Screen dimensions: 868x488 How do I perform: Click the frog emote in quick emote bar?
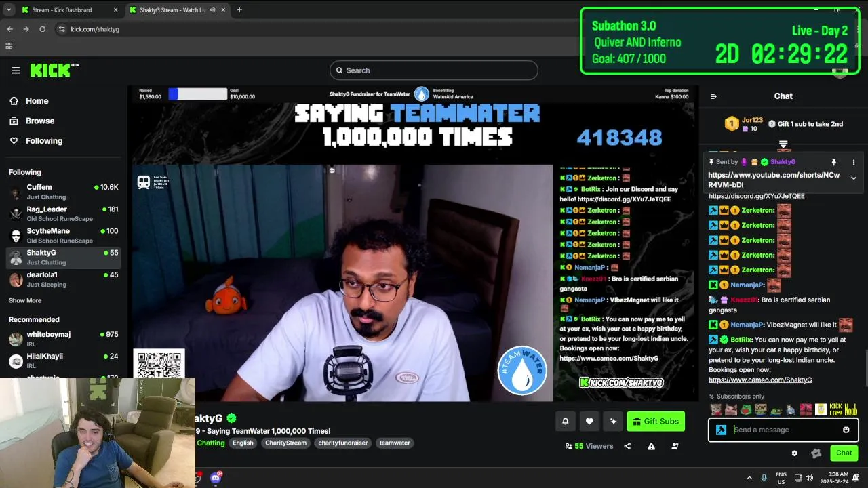point(747,410)
